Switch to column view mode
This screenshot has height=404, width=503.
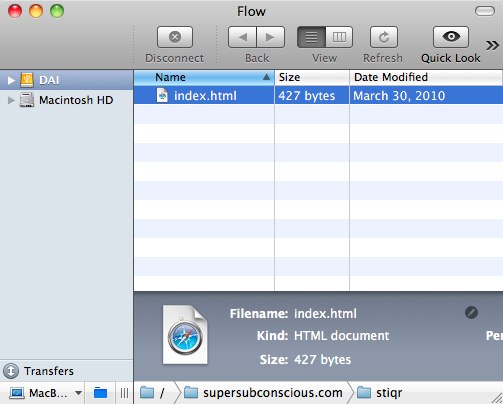click(339, 37)
